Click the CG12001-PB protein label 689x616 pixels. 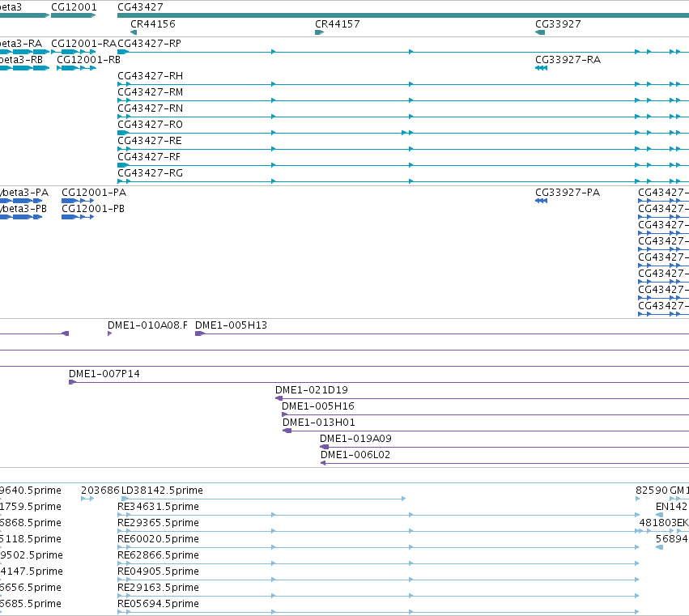[93, 209]
